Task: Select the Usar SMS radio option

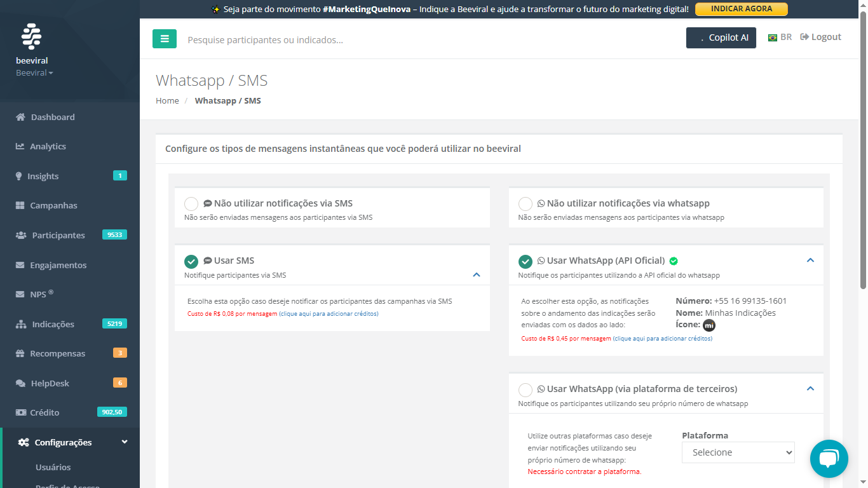Action: [x=191, y=261]
